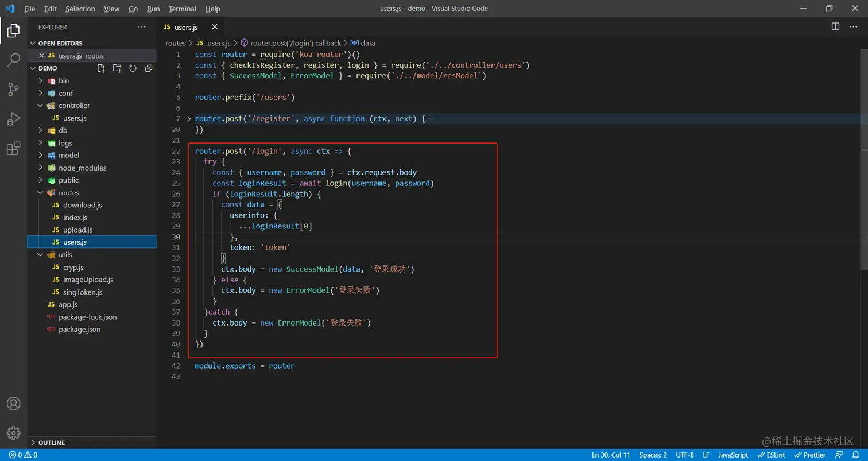This screenshot has width=868, height=461.
Task: Open package-lock.json file
Action: [x=87, y=317]
